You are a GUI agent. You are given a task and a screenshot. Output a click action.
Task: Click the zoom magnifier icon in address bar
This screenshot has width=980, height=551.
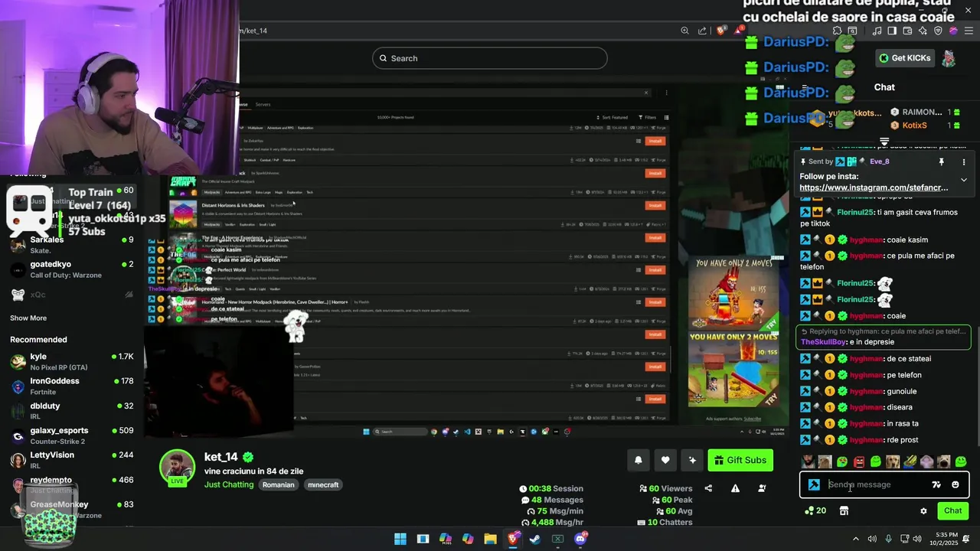click(x=684, y=31)
